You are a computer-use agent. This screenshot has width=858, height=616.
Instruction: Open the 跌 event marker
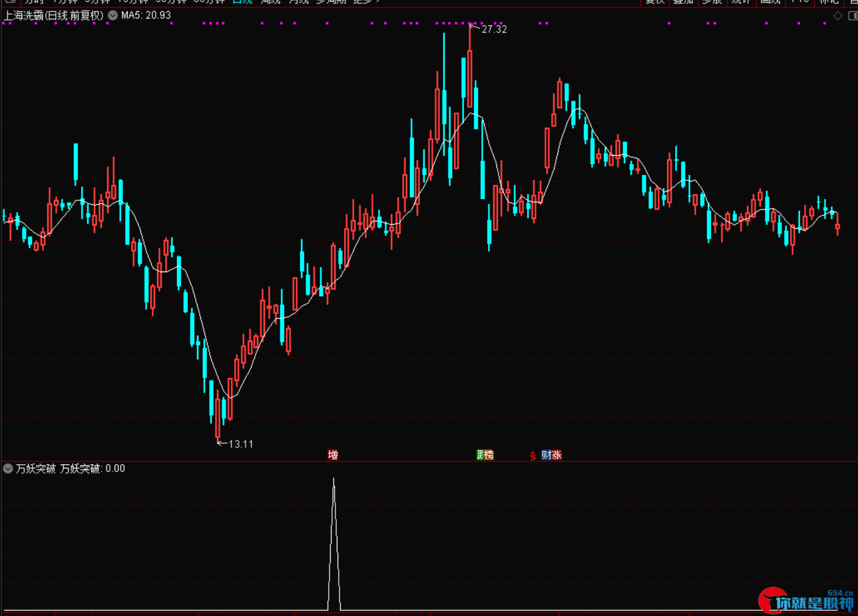point(480,455)
